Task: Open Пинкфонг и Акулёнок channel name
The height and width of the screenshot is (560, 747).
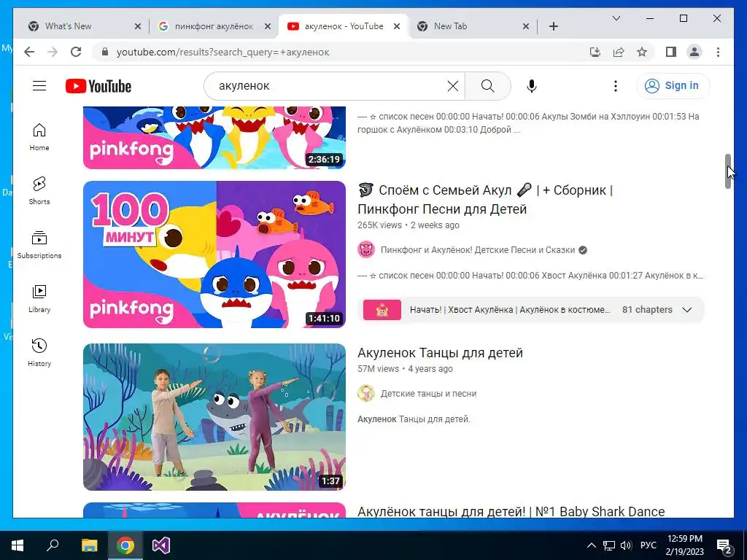Action: 477,250
